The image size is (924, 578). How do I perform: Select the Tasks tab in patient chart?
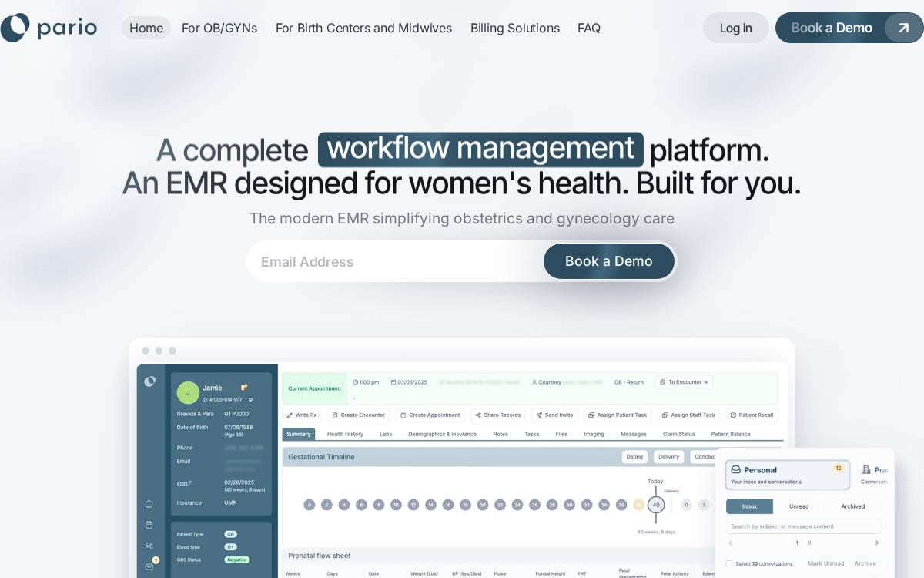(x=532, y=434)
